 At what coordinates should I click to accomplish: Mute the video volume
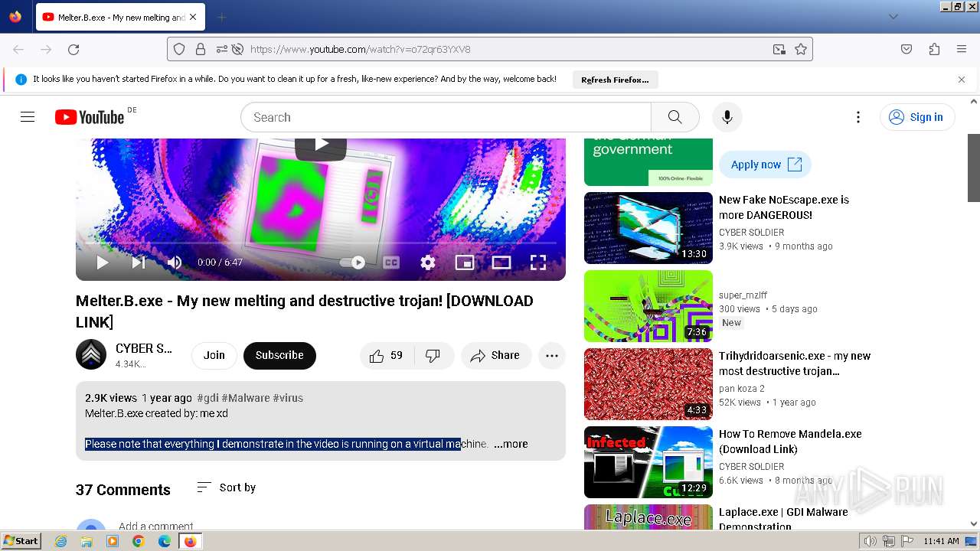pyautogui.click(x=175, y=262)
